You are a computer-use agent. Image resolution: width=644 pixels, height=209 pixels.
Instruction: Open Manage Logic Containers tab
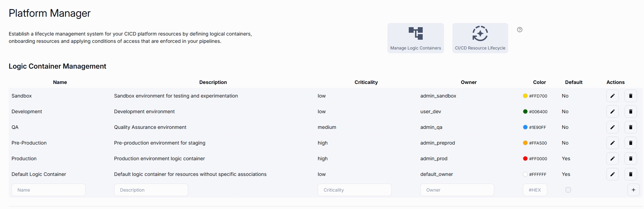tap(415, 38)
